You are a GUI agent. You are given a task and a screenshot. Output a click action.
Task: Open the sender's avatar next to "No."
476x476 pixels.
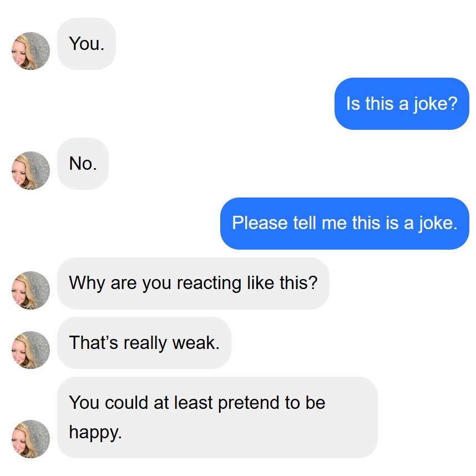pos(31,170)
